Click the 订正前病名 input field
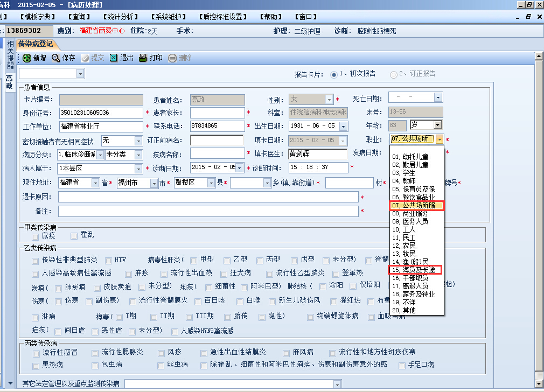 217,140
